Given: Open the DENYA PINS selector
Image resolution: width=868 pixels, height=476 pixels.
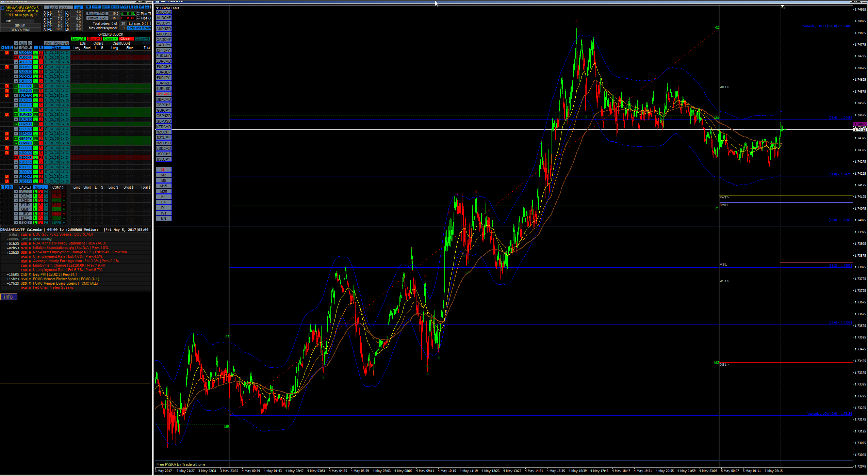Looking at the screenshot, I should tap(21, 30).
